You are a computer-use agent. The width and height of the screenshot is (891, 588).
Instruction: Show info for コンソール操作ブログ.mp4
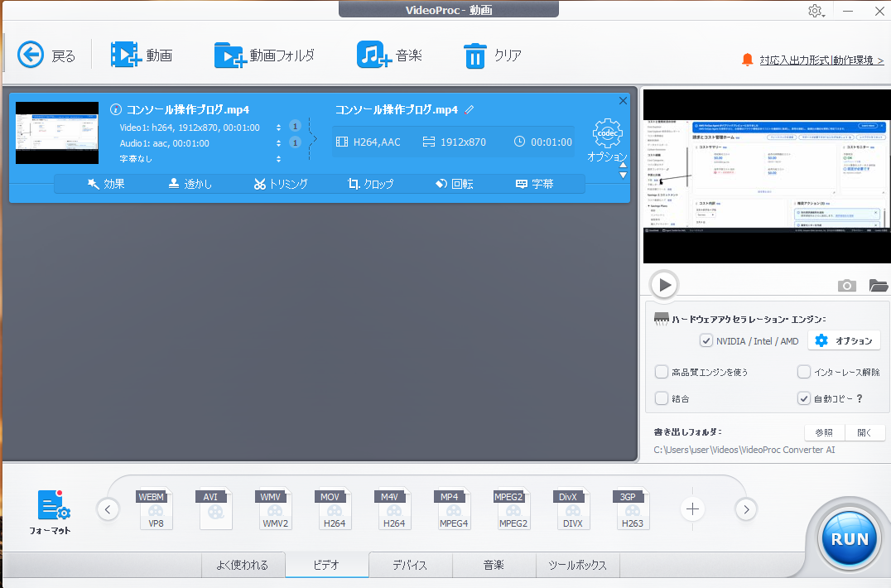pos(116,109)
